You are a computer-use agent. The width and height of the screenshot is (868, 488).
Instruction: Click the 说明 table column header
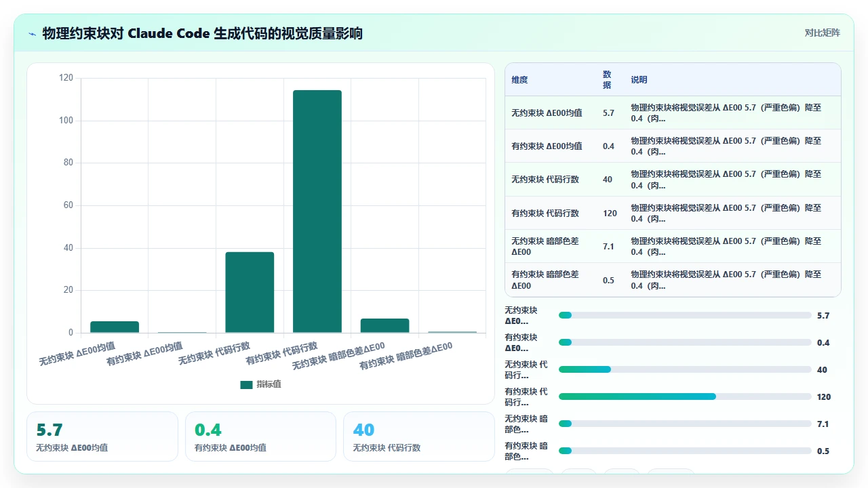(x=639, y=79)
